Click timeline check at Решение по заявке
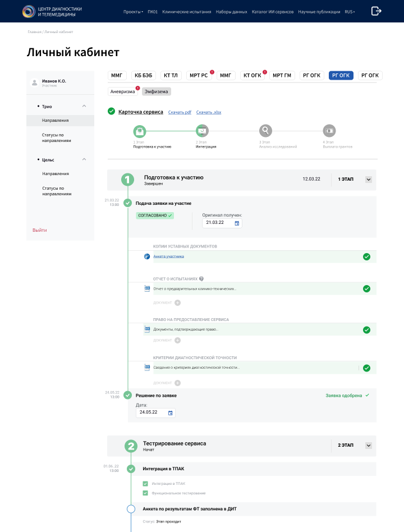This screenshot has width=404, height=532. pyautogui.click(x=127, y=395)
